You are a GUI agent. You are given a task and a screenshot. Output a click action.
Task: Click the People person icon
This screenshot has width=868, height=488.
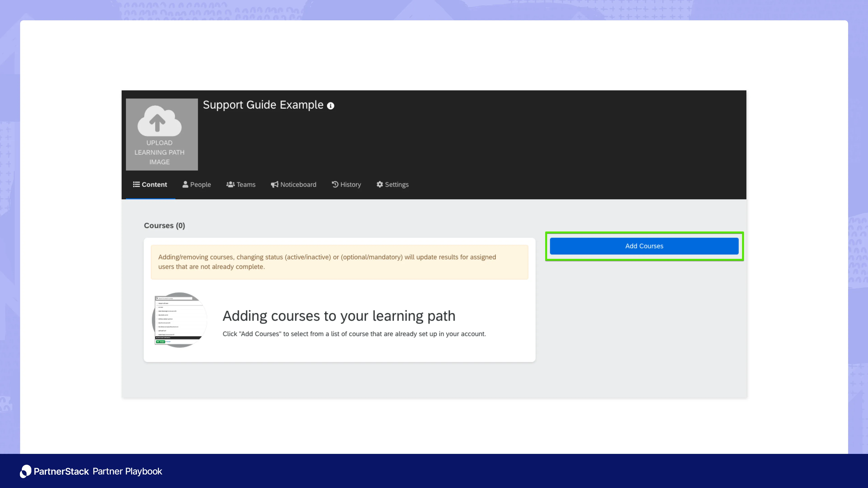coord(185,184)
